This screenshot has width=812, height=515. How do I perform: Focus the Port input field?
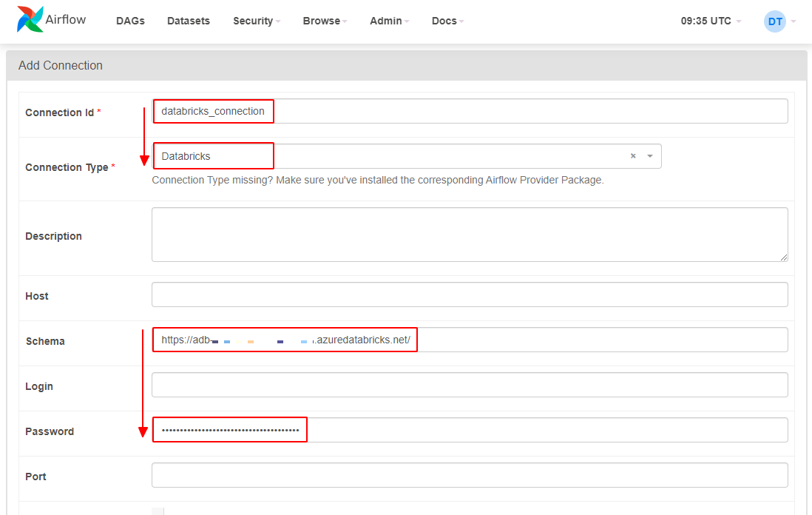470,475
